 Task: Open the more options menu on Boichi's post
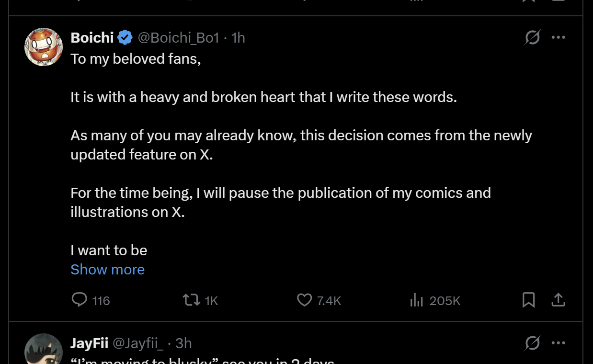click(558, 37)
